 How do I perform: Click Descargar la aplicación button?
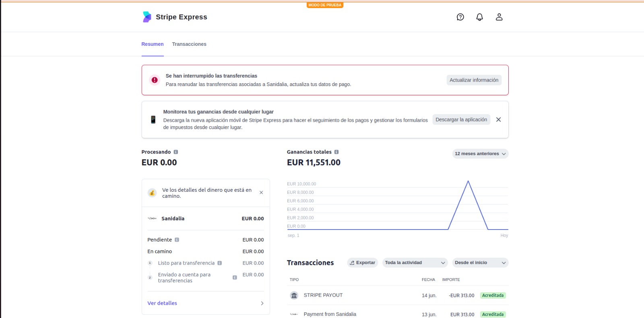point(461,119)
